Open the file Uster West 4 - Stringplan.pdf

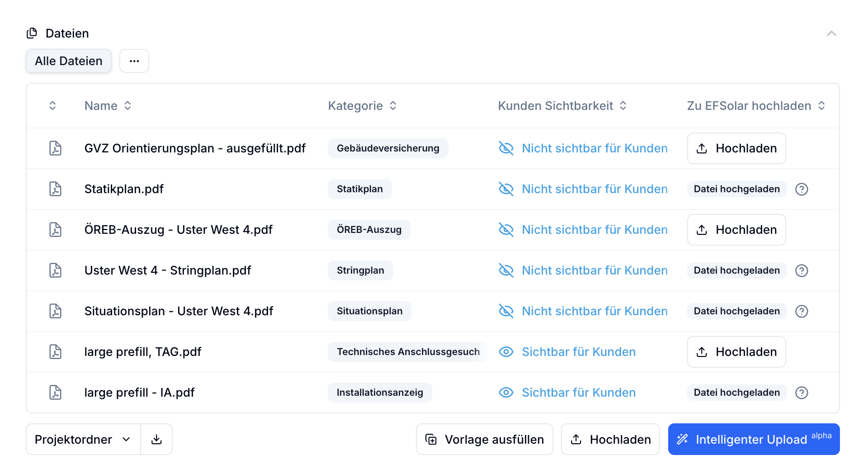(167, 270)
